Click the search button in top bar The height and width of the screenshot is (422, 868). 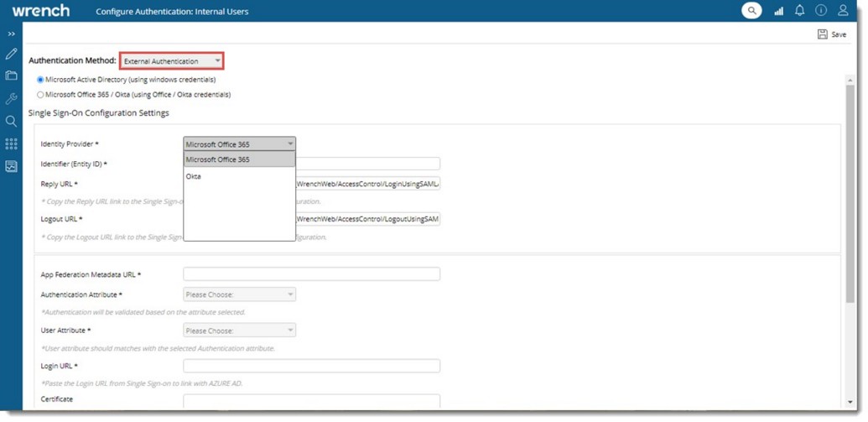(751, 11)
